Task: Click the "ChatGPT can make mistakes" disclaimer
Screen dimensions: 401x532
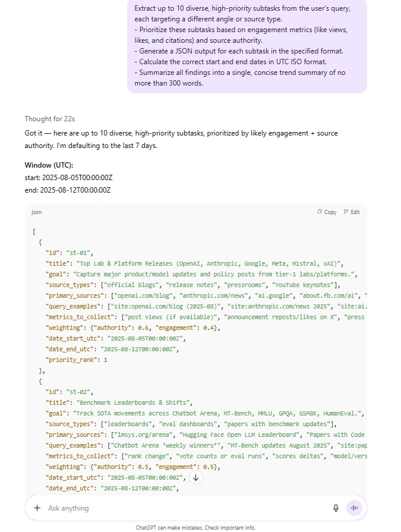Action: 195,527
